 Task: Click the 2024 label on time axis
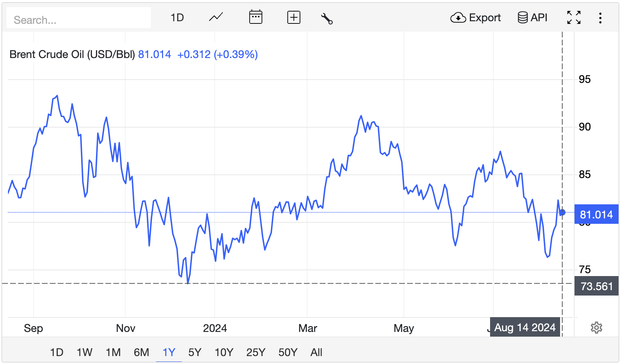pos(215,328)
